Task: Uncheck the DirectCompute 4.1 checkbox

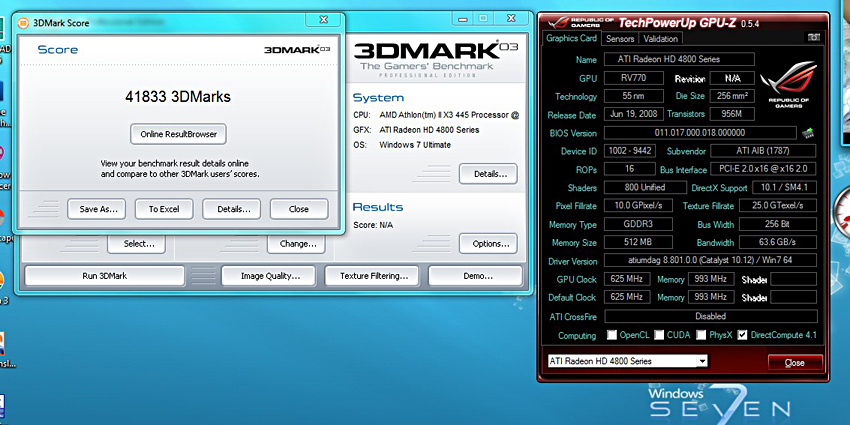Action: (x=743, y=335)
